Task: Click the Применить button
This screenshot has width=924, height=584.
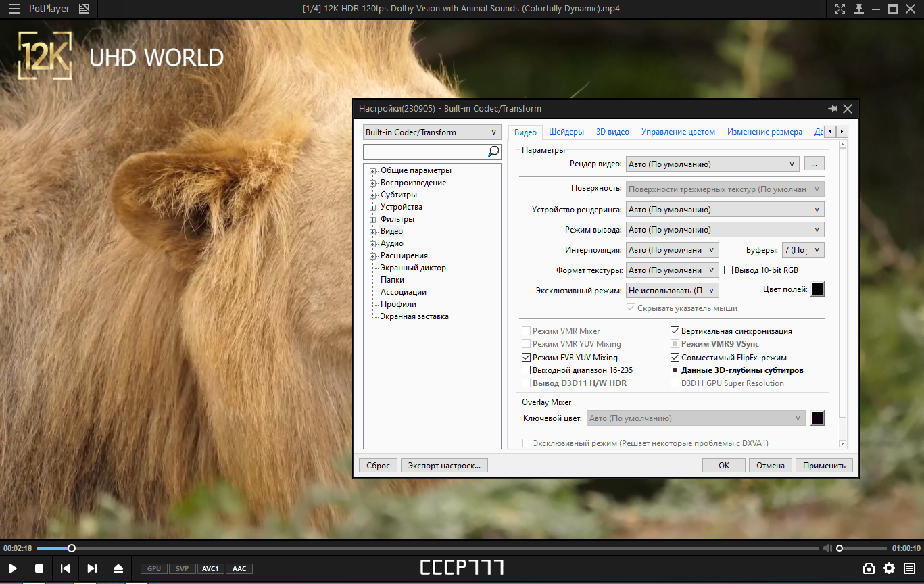Action: click(x=824, y=466)
